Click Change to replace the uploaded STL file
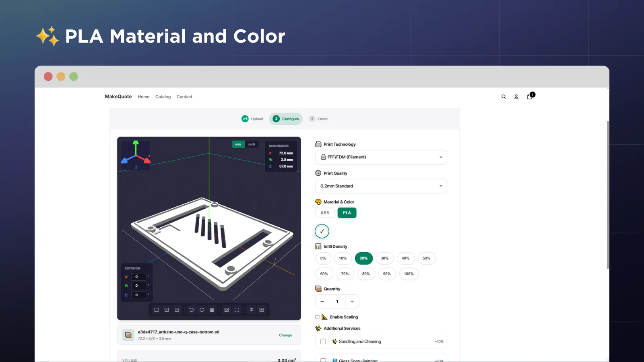This screenshot has height=362, width=644. 285,335
